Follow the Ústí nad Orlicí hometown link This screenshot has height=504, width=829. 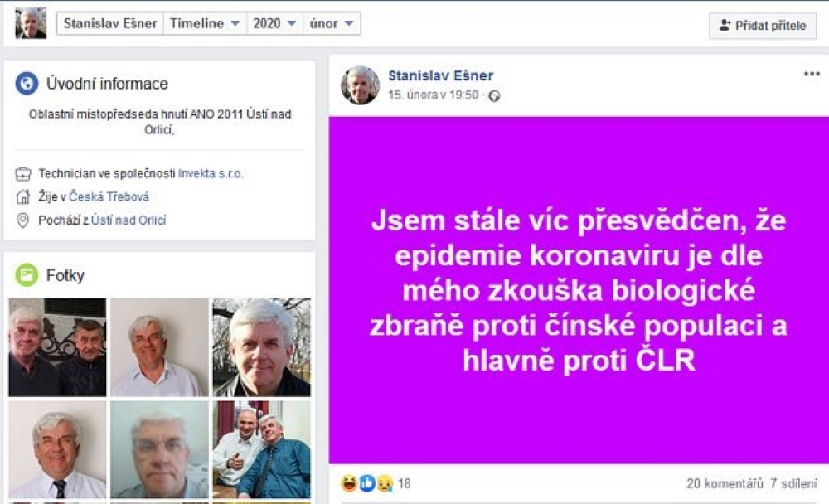pos(128,220)
